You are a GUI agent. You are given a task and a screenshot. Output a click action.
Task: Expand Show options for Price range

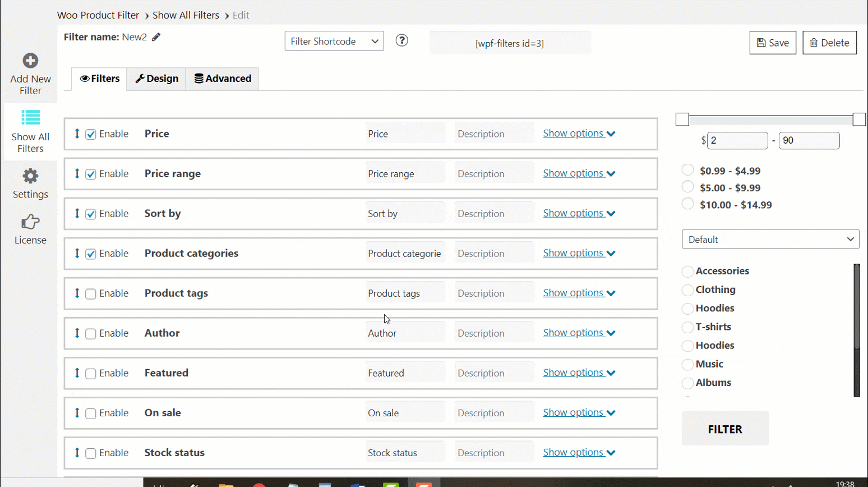click(579, 173)
